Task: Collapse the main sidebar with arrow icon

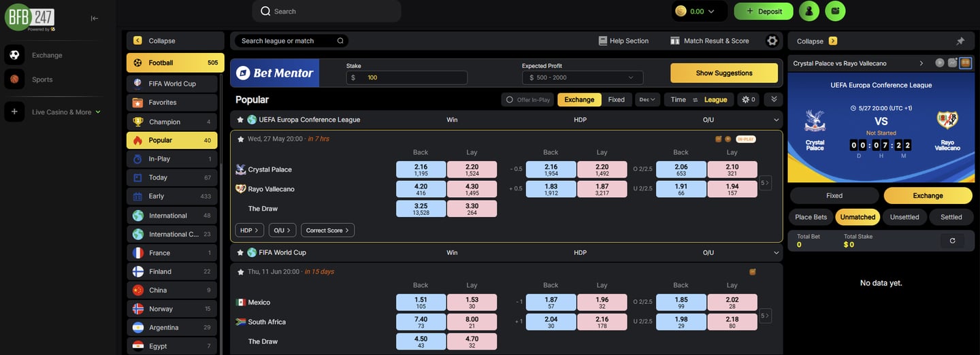Action: (x=95, y=18)
